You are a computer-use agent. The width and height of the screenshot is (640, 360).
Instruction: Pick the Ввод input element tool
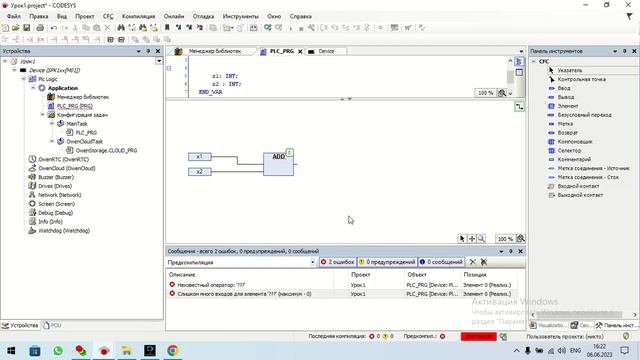[564, 88]
